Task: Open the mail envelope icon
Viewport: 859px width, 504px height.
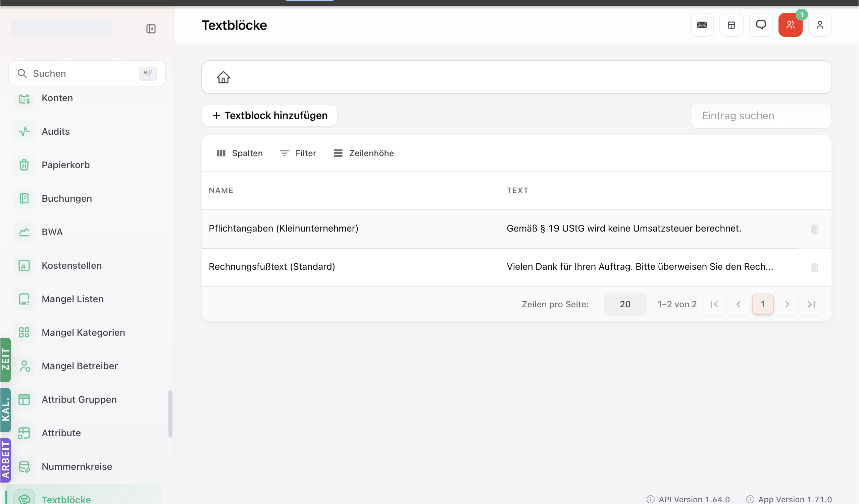Action: 702,25
